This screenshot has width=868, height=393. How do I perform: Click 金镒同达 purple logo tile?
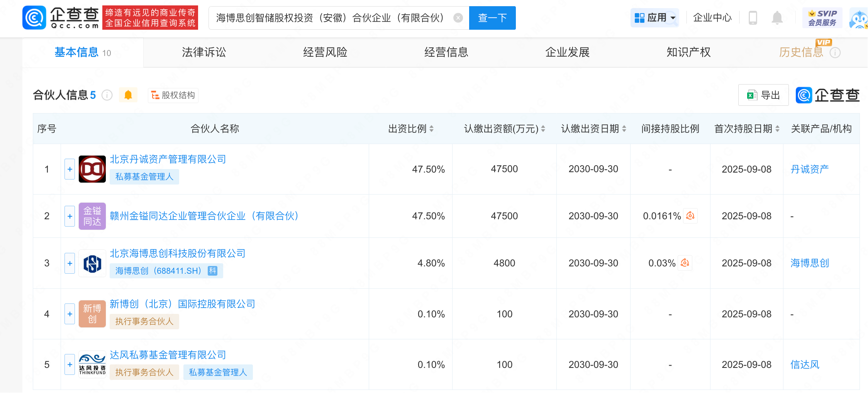coord(92,216)
